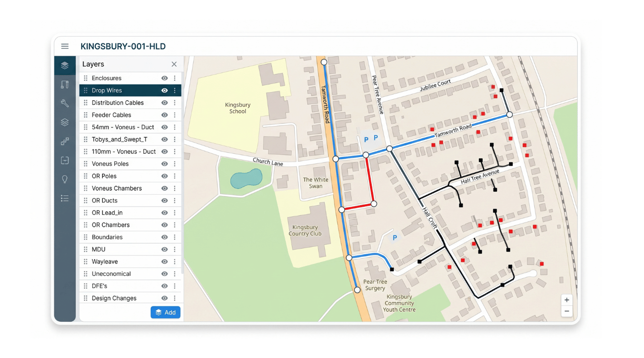
Task: Select the Voneus Chambers layer row
Action: (x=130, y=189)
